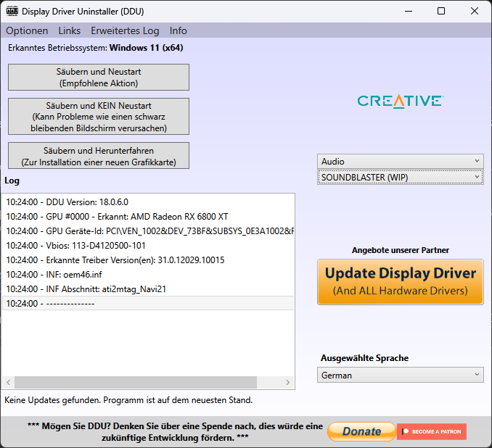
Task: Click the horizontal log scrollbar thumb
Action: point(136,382)
